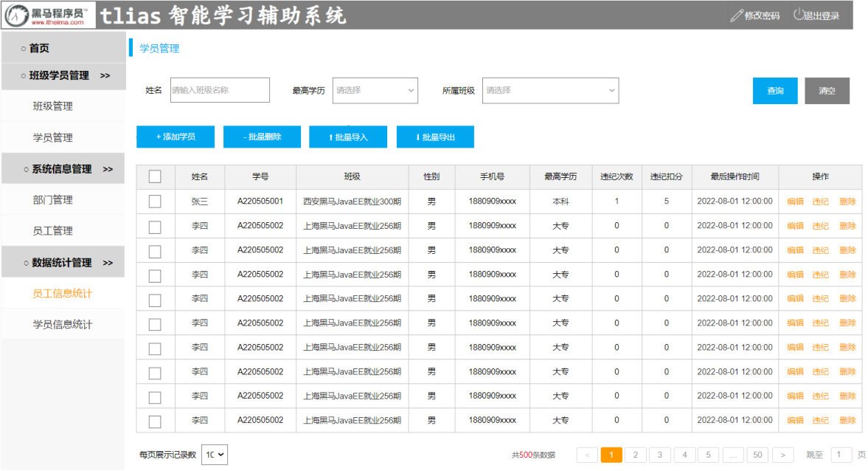Screen dimensions: 868x471
Task: Click the 批量导出 button
Action: (435, 137)
